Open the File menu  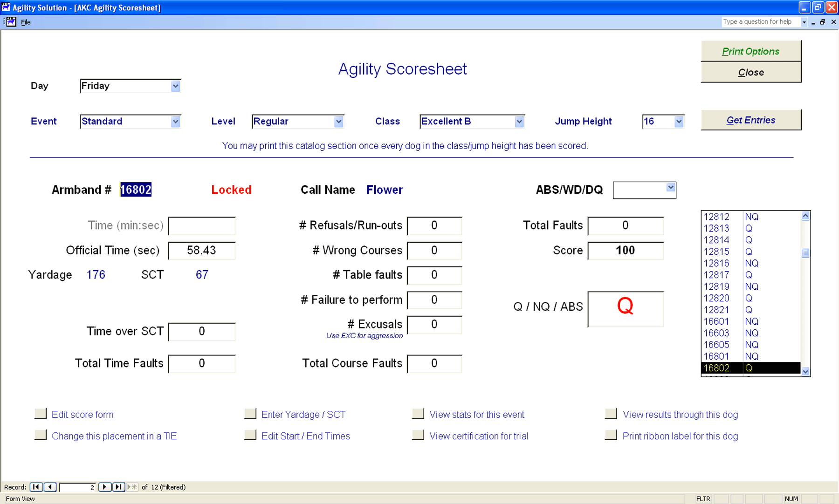[x=26, y=22]
